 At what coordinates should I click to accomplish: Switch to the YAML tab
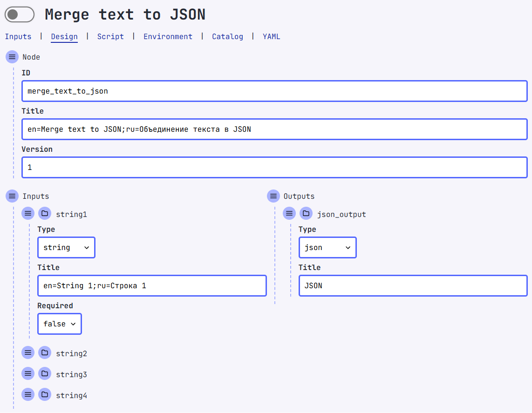click(272, 36)
